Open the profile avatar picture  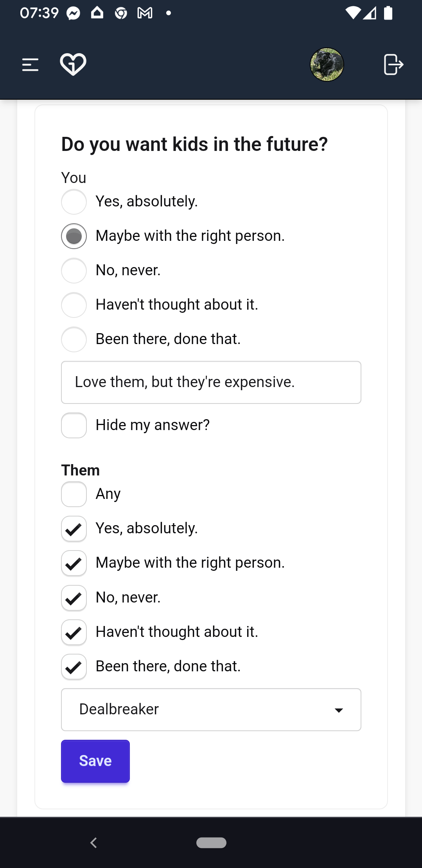pyautogui.click(x=327, y=65)
